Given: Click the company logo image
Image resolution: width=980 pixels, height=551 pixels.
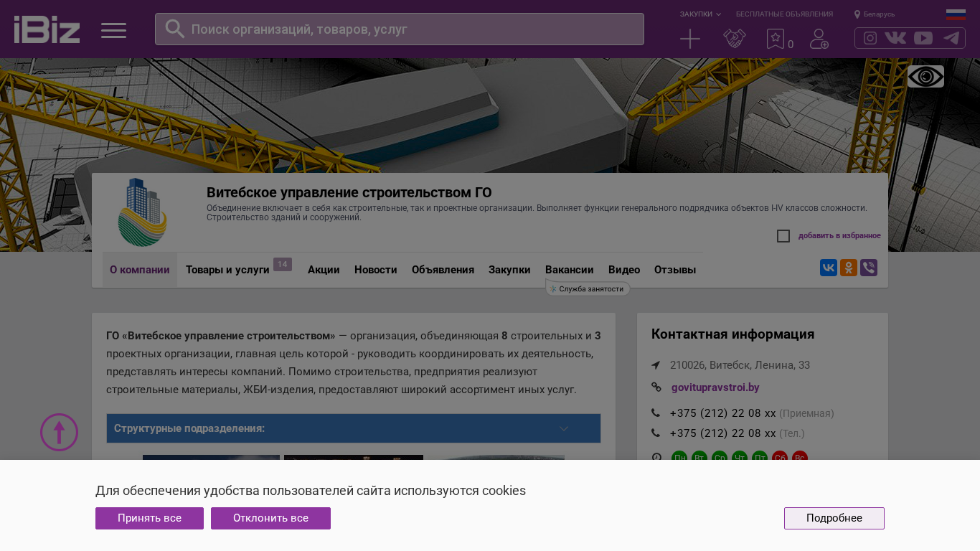Looking at the screenshot, I should coord(143,212).
